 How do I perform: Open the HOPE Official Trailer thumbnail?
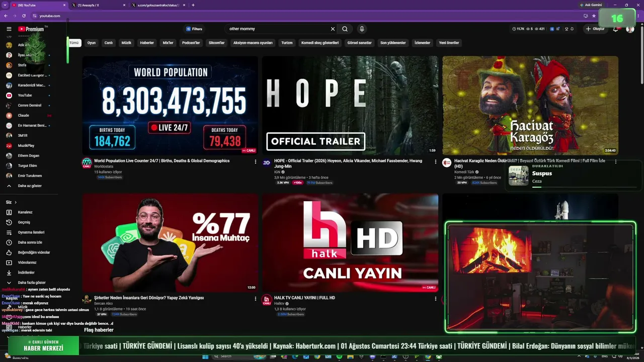coord(350,105)
